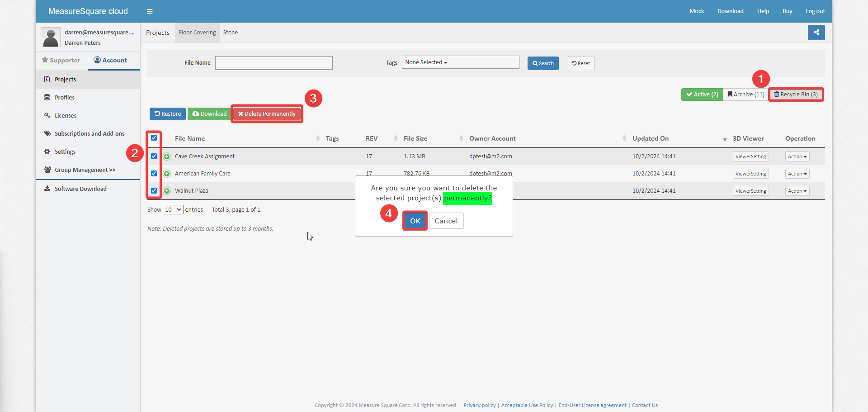Open Action dropdown for American Family Care
Screen dimensions: 868x412
(x=797, y=174)
